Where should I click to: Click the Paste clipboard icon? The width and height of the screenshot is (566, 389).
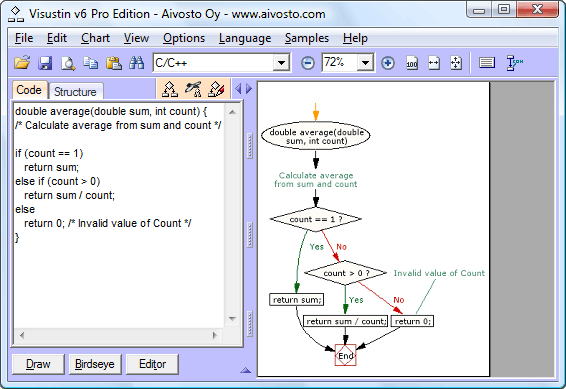pyautogui.click(x=114, y=63)
